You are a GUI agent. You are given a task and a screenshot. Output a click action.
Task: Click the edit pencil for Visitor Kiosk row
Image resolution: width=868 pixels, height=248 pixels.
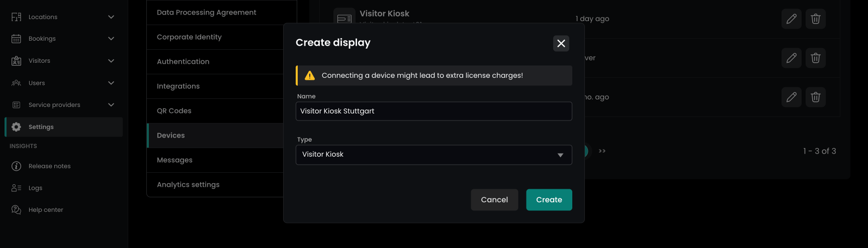pyautogui.click(x=791, y=19)
